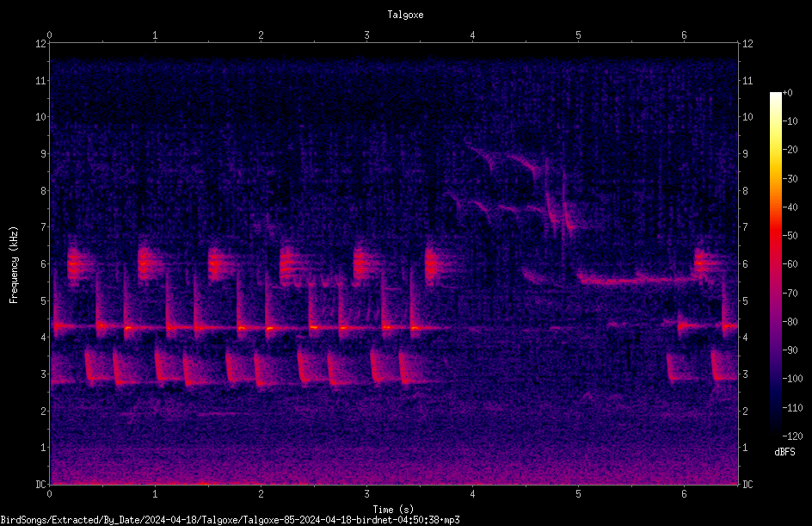The height and width of the screenshot is (526, 812).
Task: Click the 3 second tick on bottom axis
Action: 366,494
